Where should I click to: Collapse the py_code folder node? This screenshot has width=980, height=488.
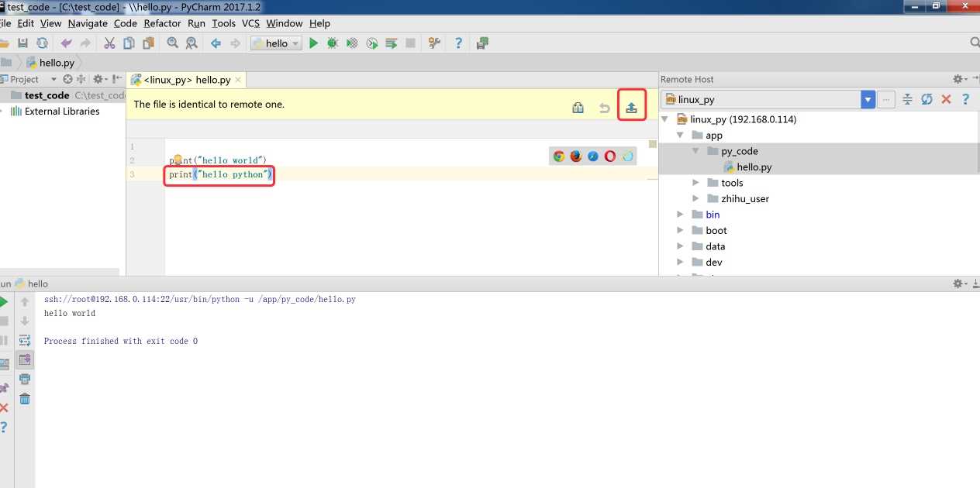(x=695, y=151)
